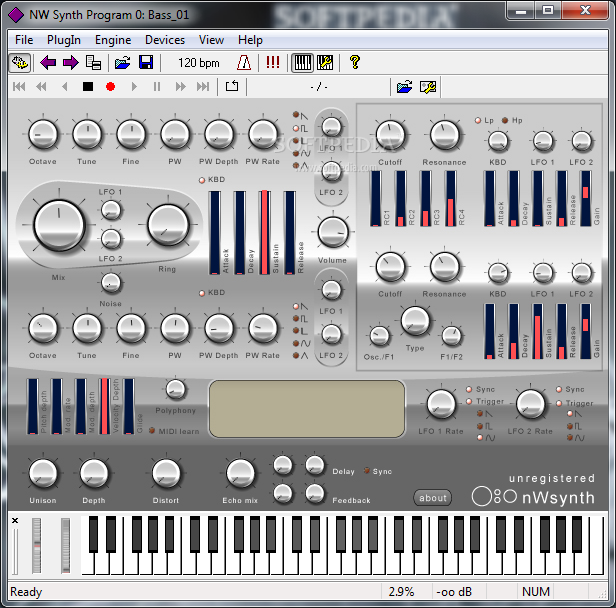Open the Engine menu
The width and height of the screenshot is (616, 608).
pyautogui.click(x=113, y=40)
